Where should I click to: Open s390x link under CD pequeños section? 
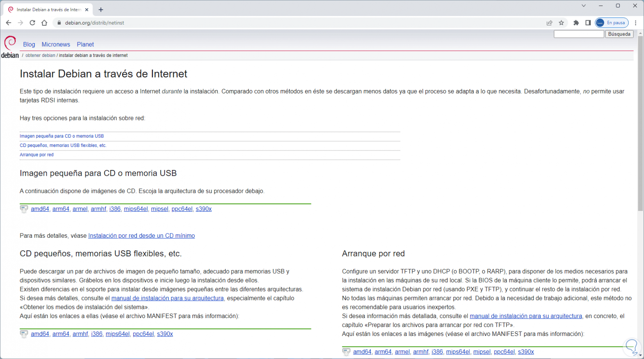click(165, 334)
